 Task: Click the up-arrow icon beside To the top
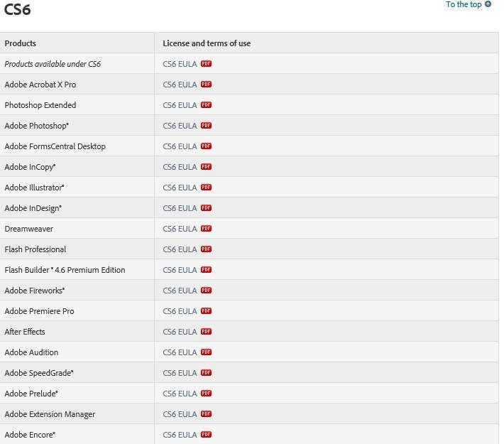point(488,4)
